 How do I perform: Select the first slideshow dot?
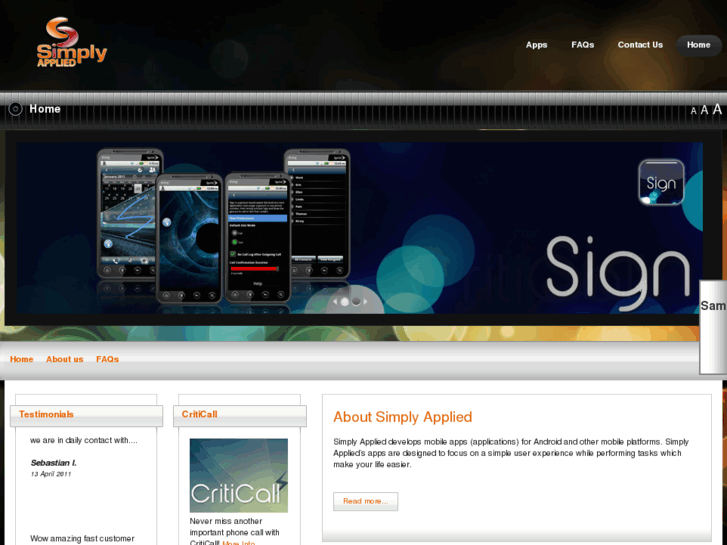tap(345, 301)
